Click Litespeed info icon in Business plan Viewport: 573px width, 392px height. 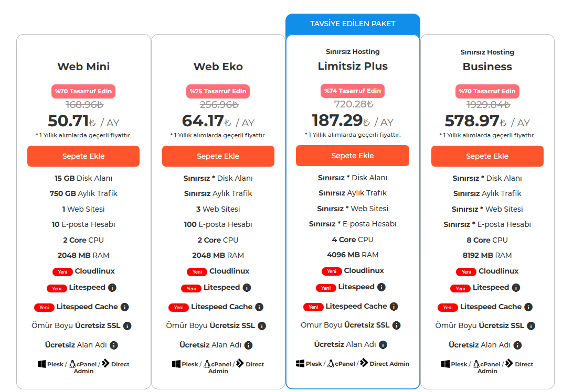click(516, 288)
